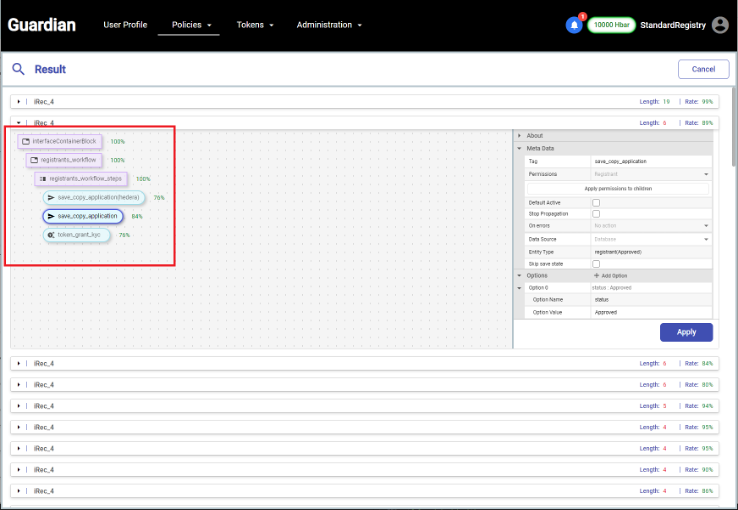Open the On errors dropdown
Image resolution: width=738 pixels, height=510 pixels.
tap(650, 226)
